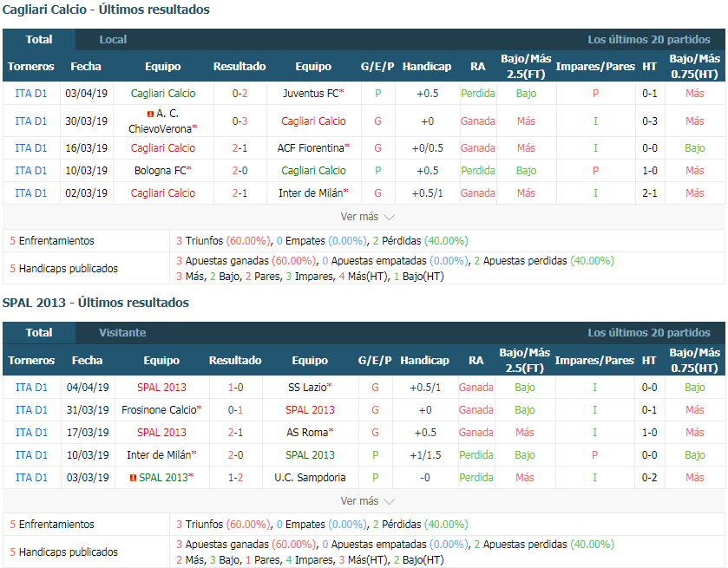Viewport: 728px width, 568px height.
Task: Click the 04/04/19 date cell
Action: pos(88,387)
